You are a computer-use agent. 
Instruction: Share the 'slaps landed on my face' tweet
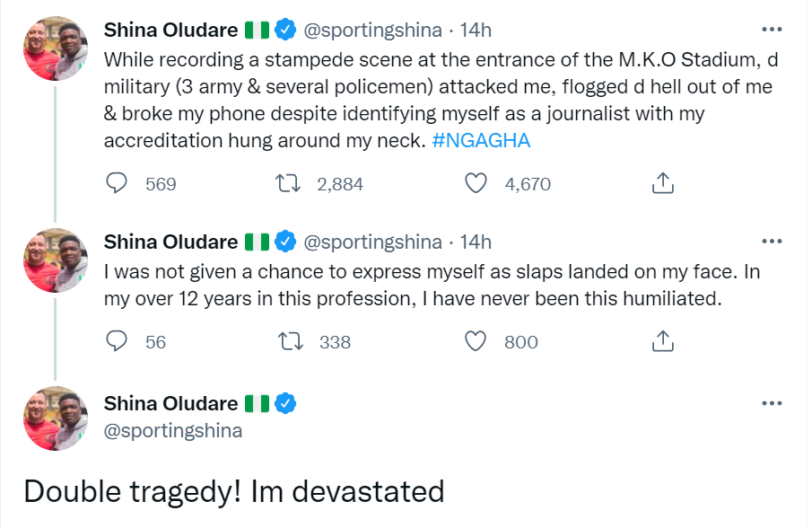coord(661,341)
